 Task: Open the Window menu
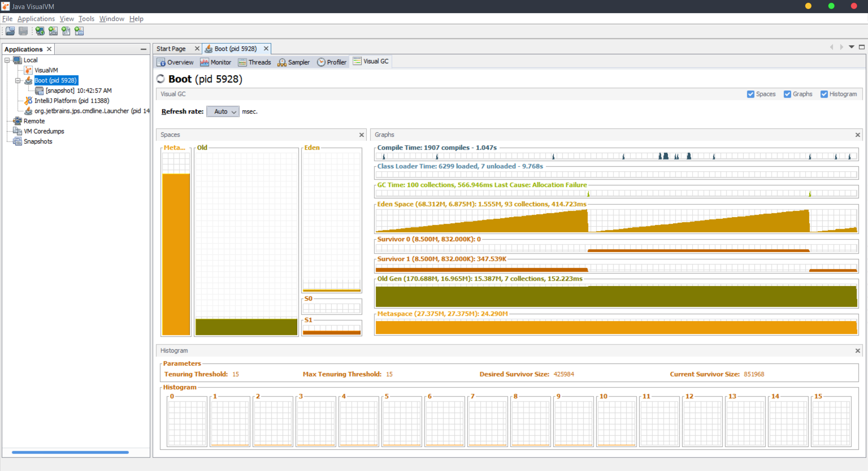[x=112, y=19]
